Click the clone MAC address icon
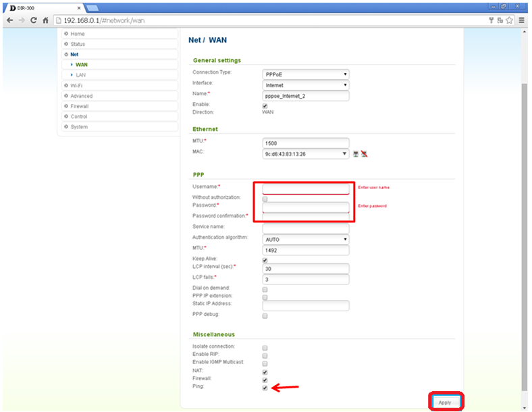 tap(356, 153)
